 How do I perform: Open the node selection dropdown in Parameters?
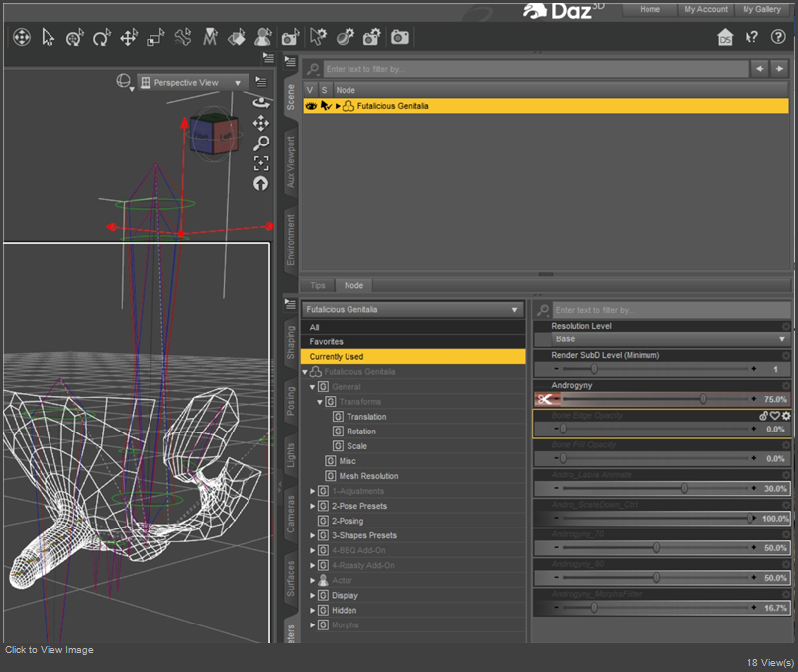(x=412, y=310)
